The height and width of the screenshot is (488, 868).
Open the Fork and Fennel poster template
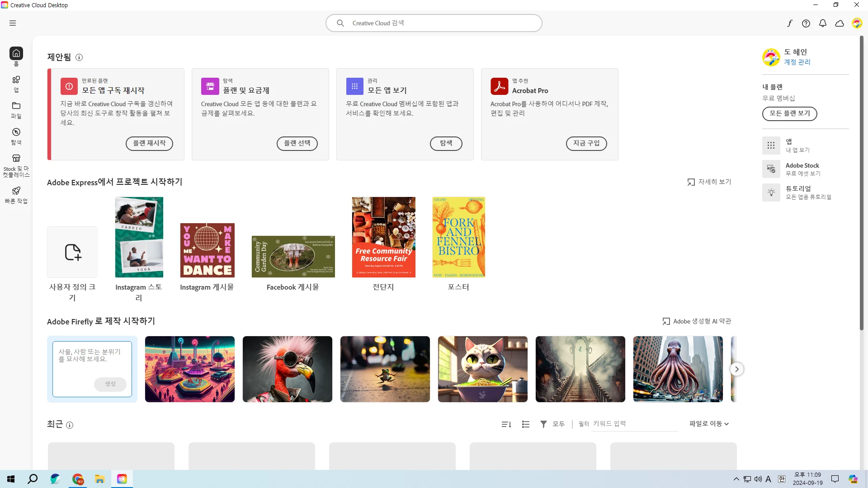click(458, 237)
